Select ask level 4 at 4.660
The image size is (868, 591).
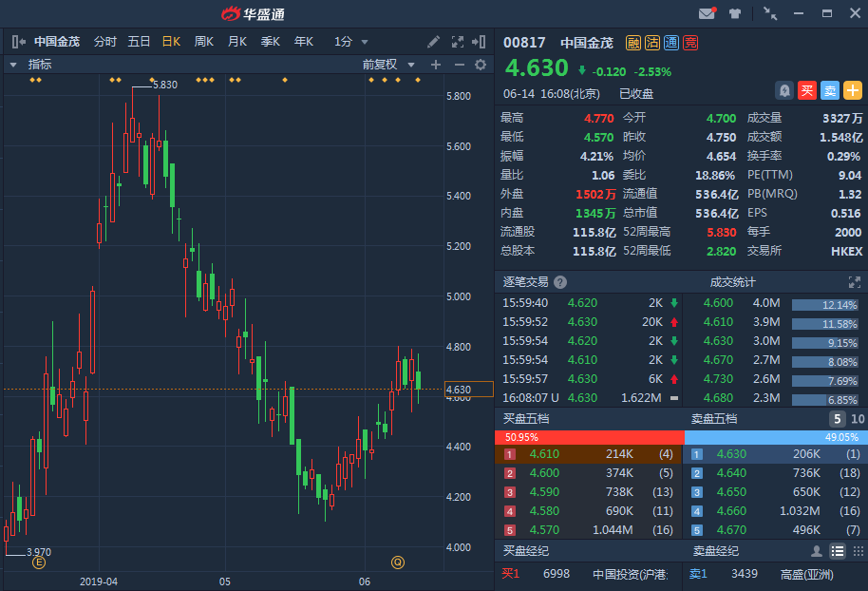(x=776, y=511)
